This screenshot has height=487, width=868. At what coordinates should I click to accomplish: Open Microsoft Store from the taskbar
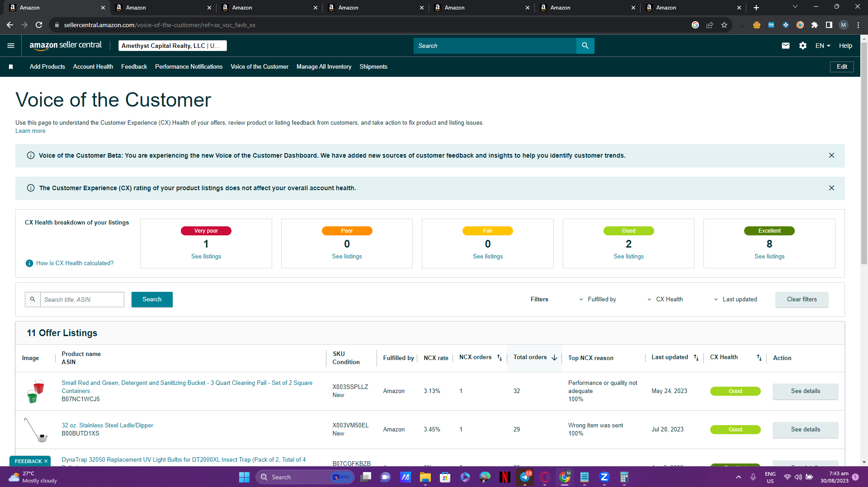(x=445, y=477)
